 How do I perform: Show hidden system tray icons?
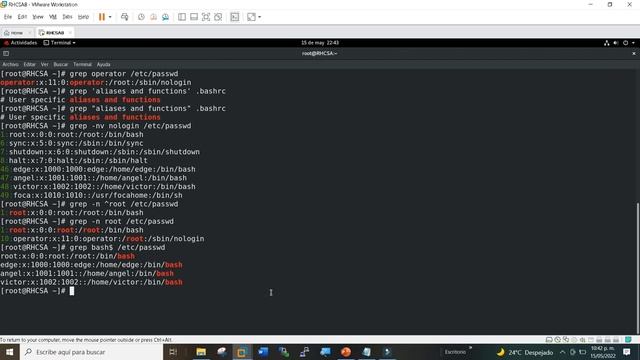(563, 352)
